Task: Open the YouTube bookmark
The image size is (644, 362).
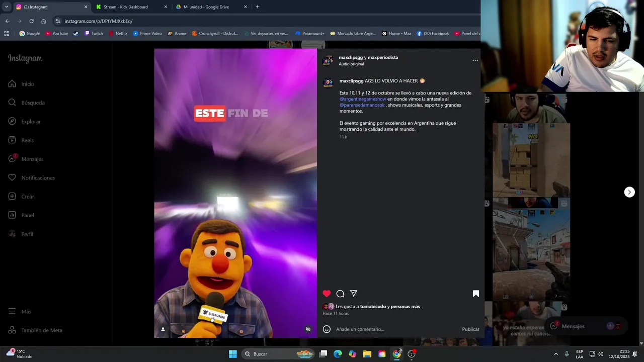Action: [57, 34]
